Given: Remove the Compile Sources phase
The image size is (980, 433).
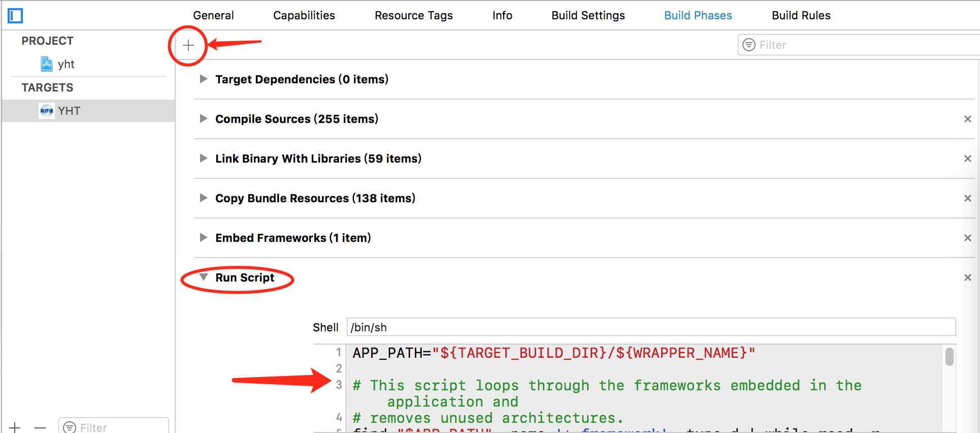Looking at the screenshot, I should pos(968,119).
